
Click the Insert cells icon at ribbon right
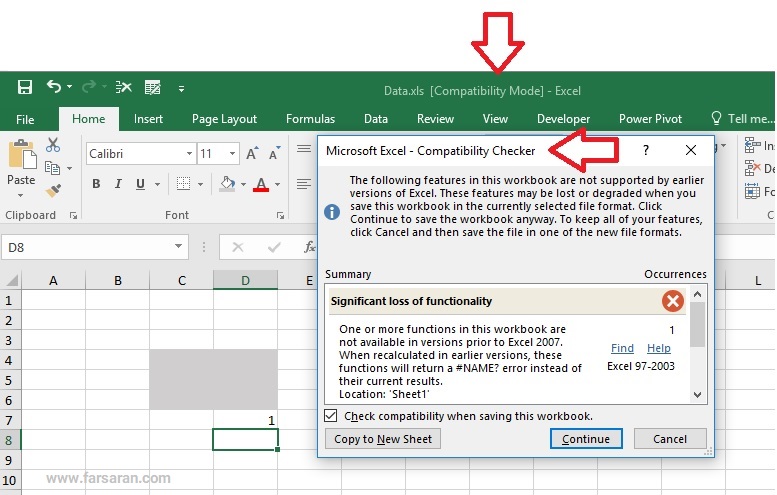pos(752,145)
